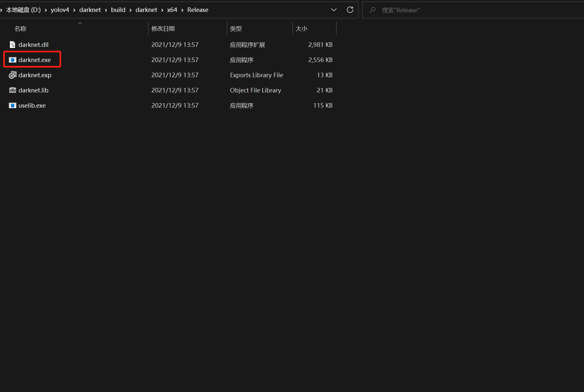Click the 类型 column header
The width and height of the screenshot is (584, 392).
click(236, 28)
